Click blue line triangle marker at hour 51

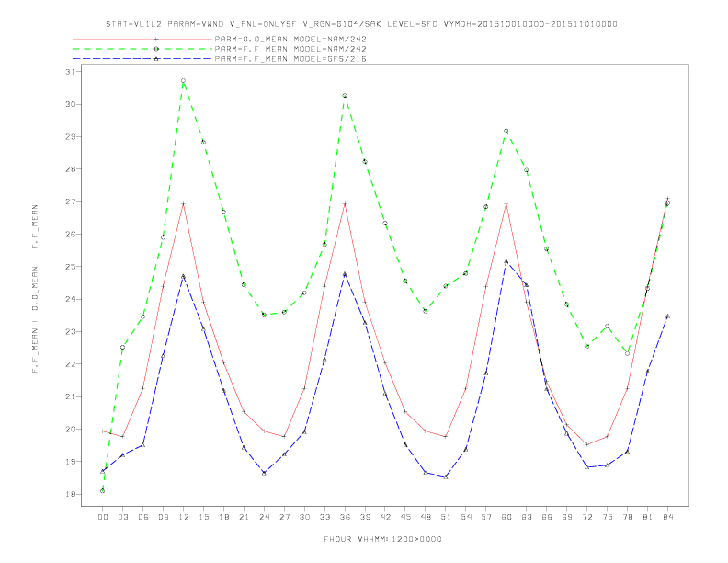click(446, 477)
